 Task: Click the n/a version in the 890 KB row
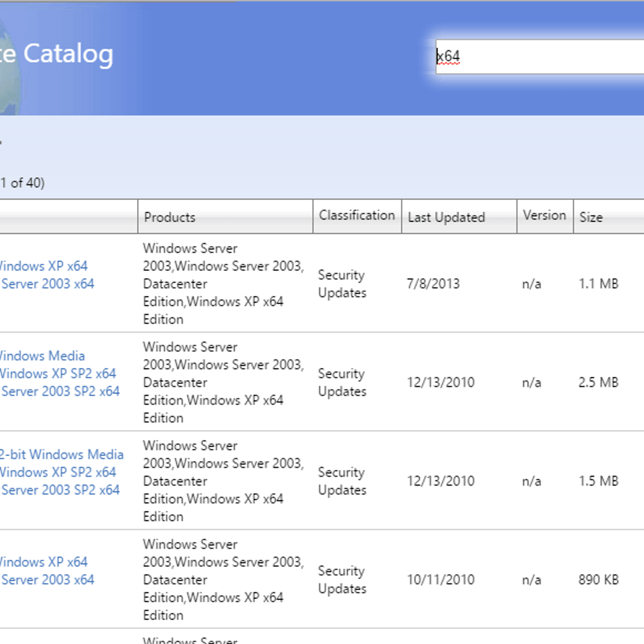pos(531,580)
